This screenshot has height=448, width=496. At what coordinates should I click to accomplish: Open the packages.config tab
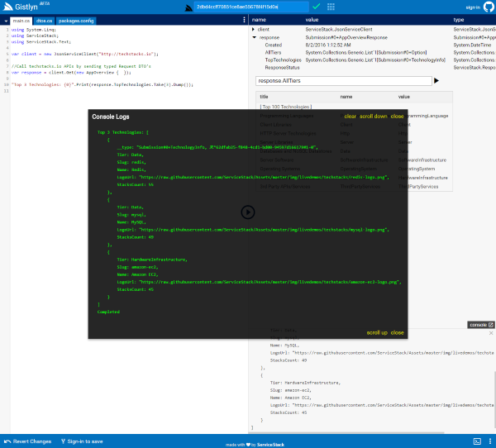pyautogui.click(x=76, y=21)
